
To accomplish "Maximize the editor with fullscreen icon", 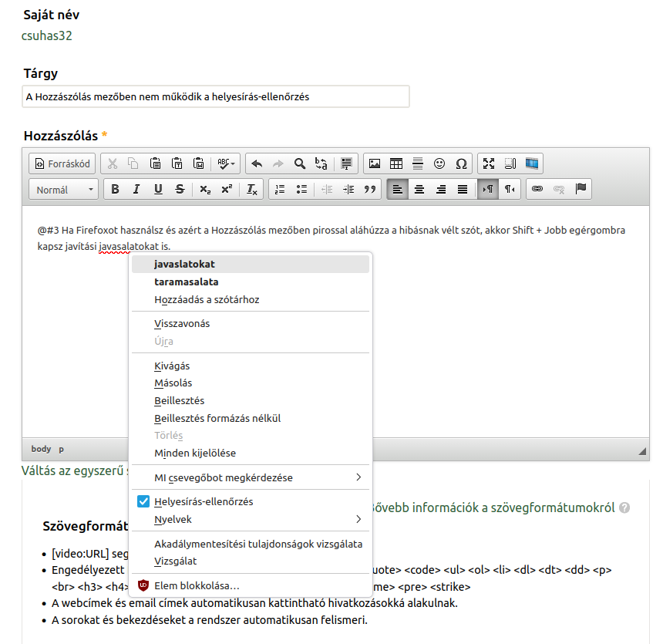I will pyautogui.click(x=488, y=164).
